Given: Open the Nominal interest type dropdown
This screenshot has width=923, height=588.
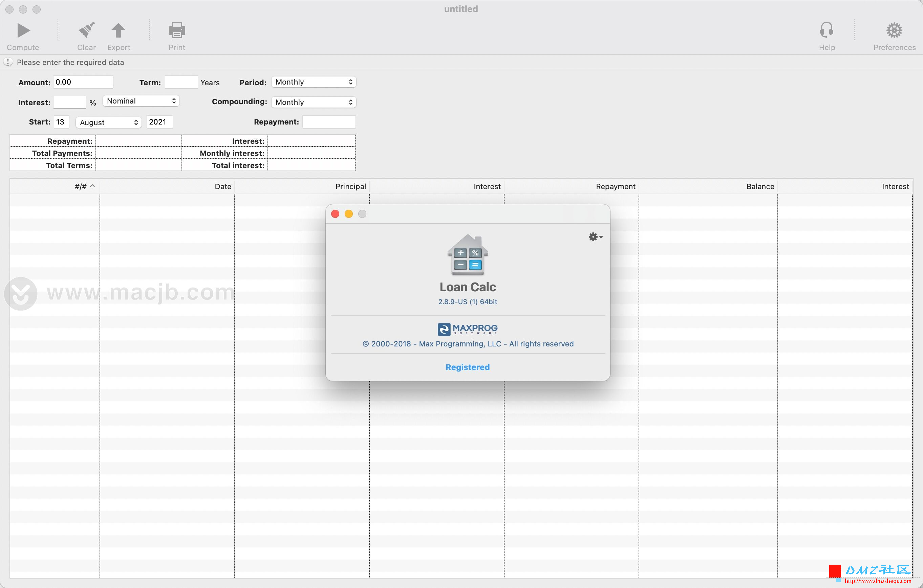Looking at the screenshot, I should tap(141, 101).
